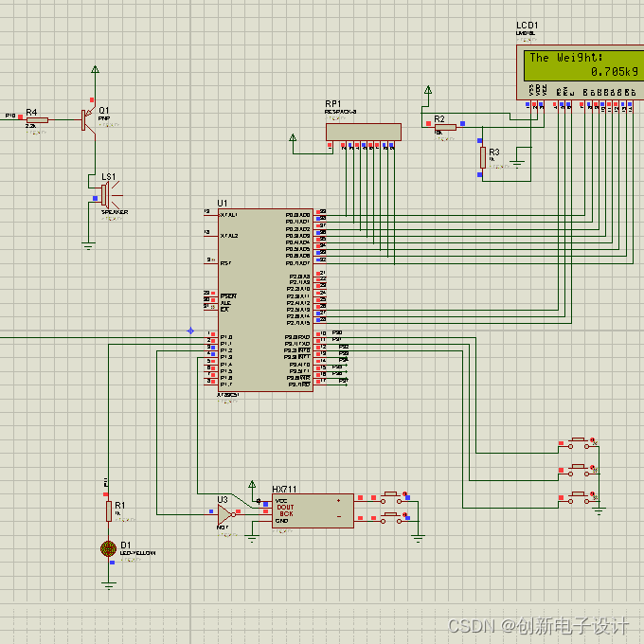The image size is (644, 644).
Task: Click the "R3" reference label
Action: point(494,152)
